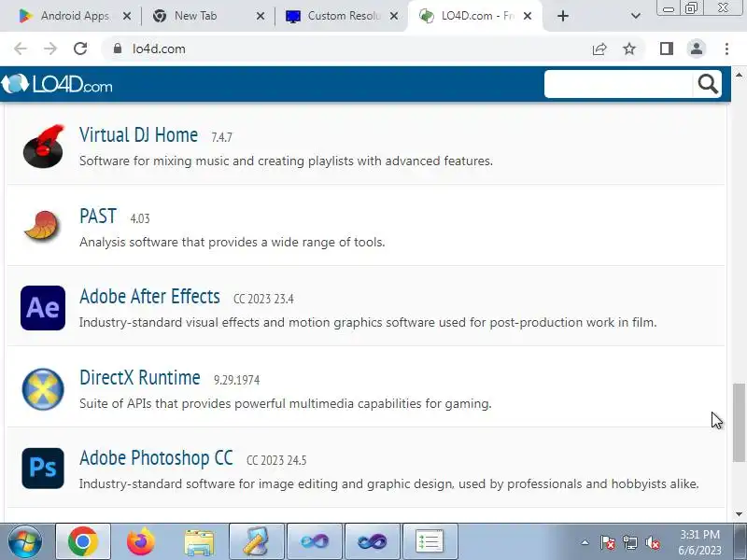Click the checklist app on the taskbar
Viewport: 747px width, 560px height.
click(x=430, y=541)
